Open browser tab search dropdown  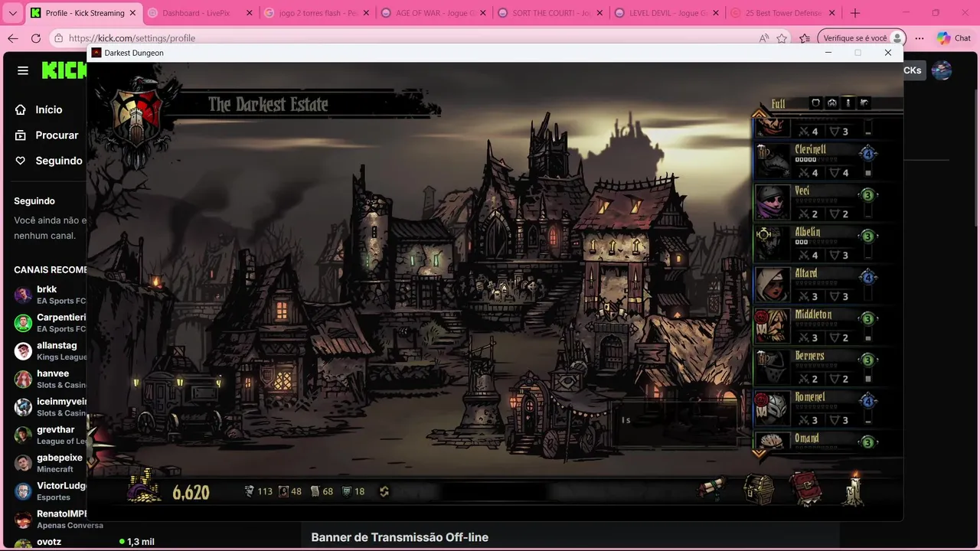[12, 13]
